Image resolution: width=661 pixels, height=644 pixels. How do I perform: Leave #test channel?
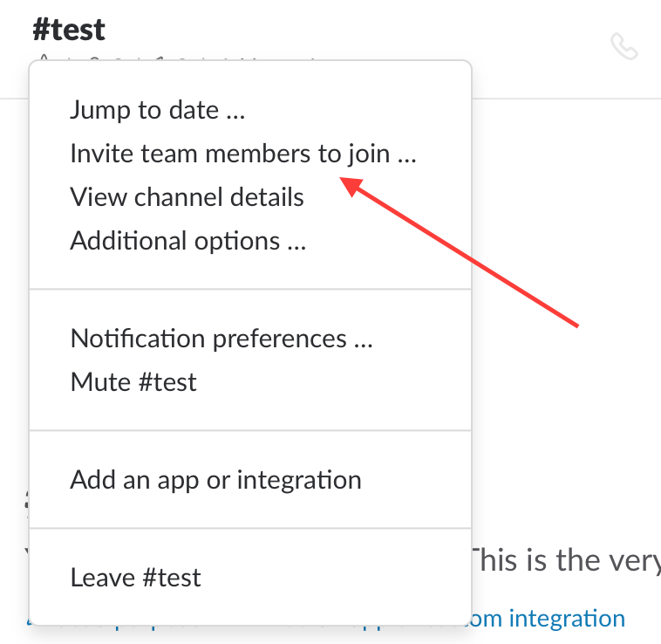pos(135,577)
